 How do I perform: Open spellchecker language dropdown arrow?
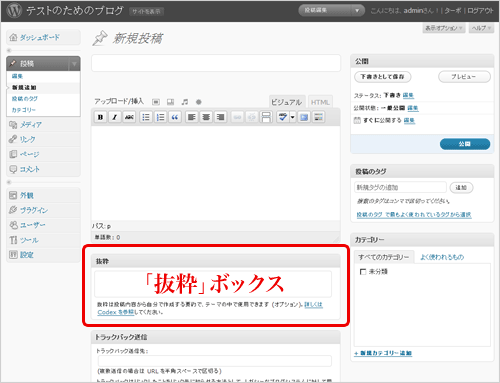click(293, 117)
